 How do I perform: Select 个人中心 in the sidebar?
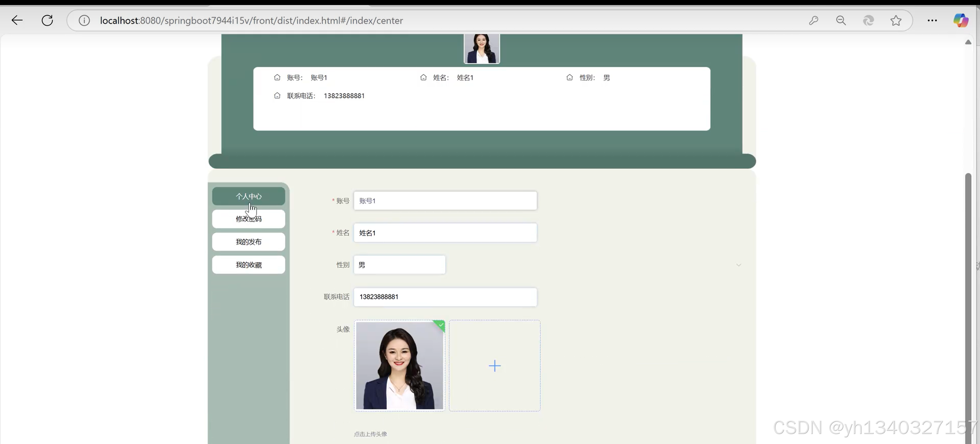[249, 196]
